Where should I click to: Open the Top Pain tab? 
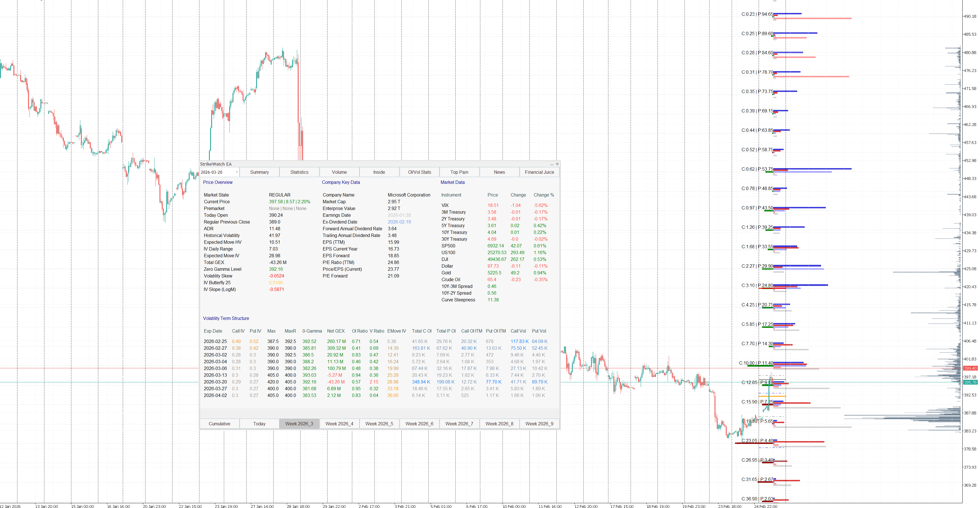pyautogui.click(x=459, y=172)
